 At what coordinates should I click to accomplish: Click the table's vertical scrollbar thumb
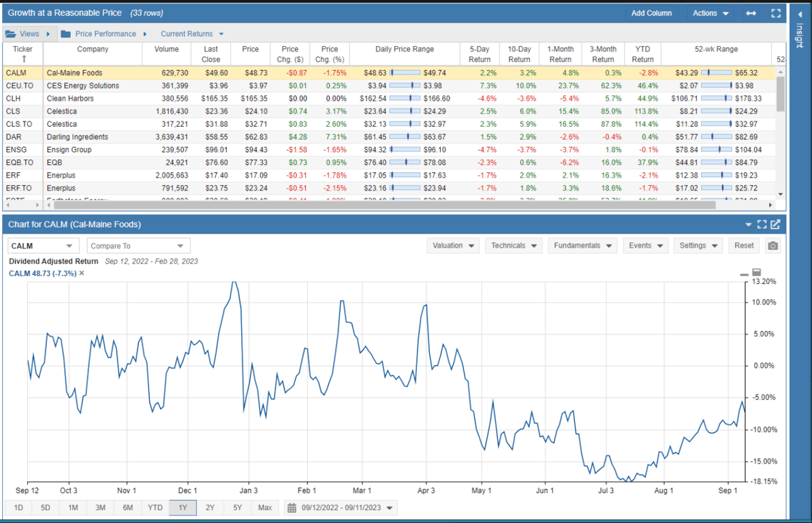[x=781, y=94]
